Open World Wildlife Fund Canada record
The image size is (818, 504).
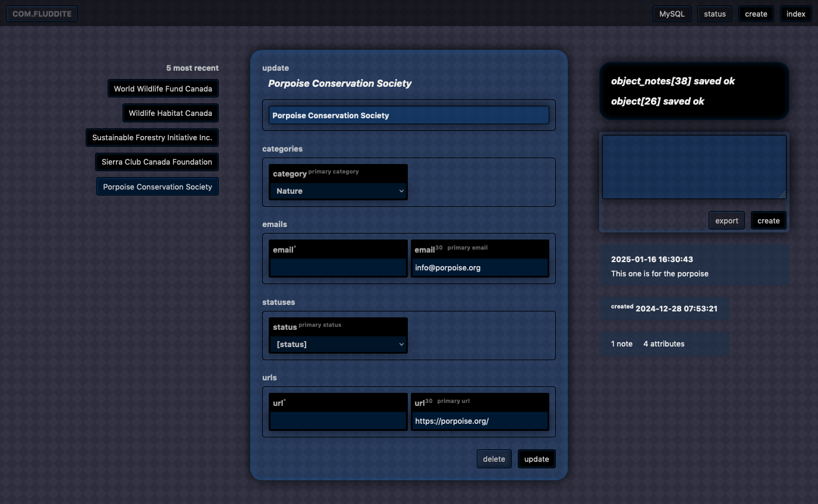163,89
